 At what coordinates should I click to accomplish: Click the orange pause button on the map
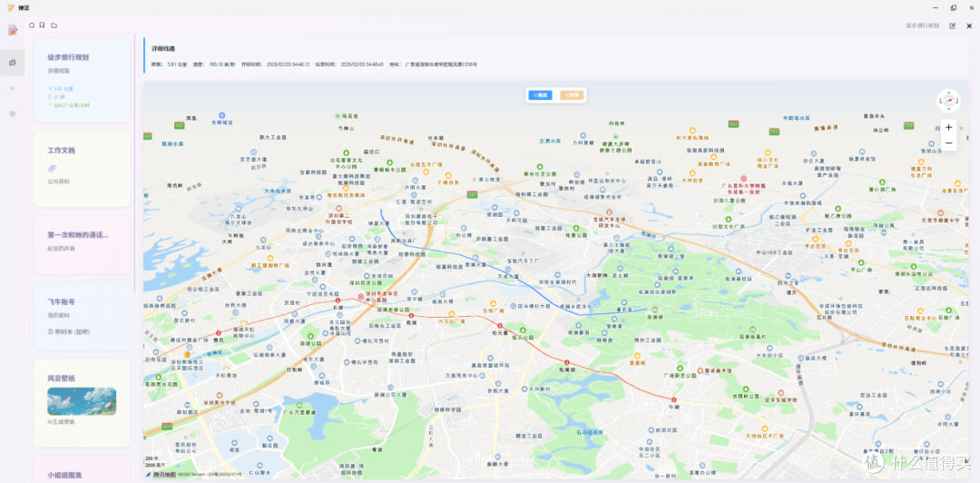click(572, 95)
